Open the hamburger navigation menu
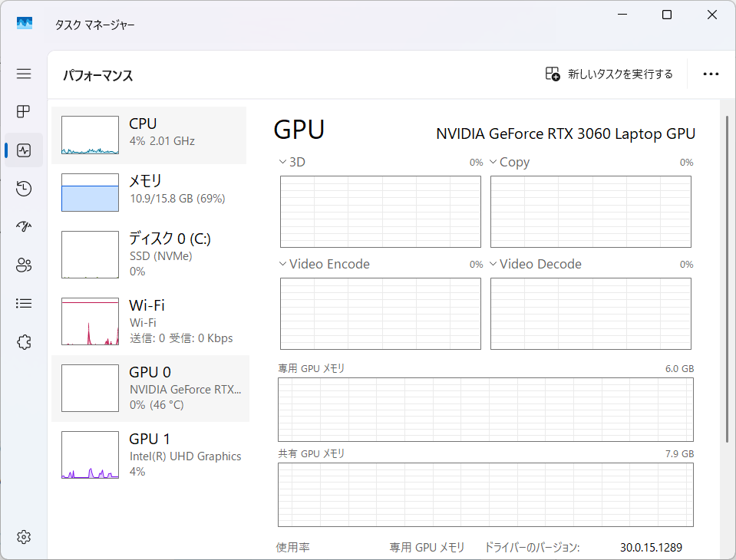This screenshot has height=560, width=736. tap(24, 74)
